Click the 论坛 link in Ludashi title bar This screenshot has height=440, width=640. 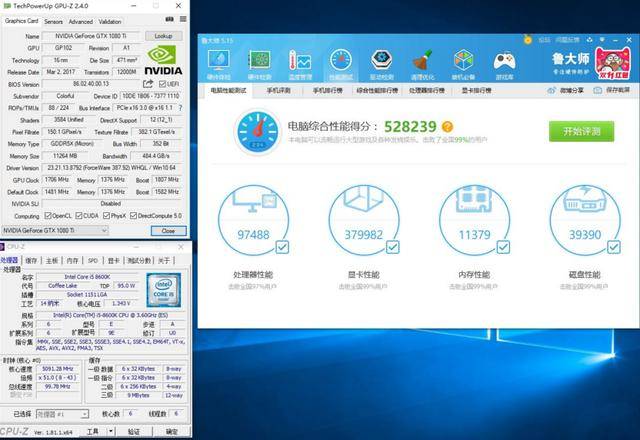point(544,40)
